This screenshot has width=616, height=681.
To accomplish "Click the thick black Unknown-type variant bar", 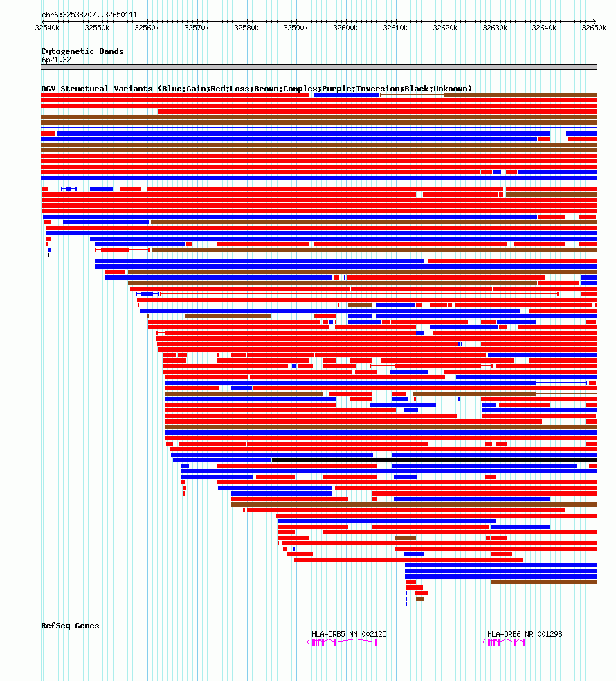I will pyautogui.click(x=434, y=460).
